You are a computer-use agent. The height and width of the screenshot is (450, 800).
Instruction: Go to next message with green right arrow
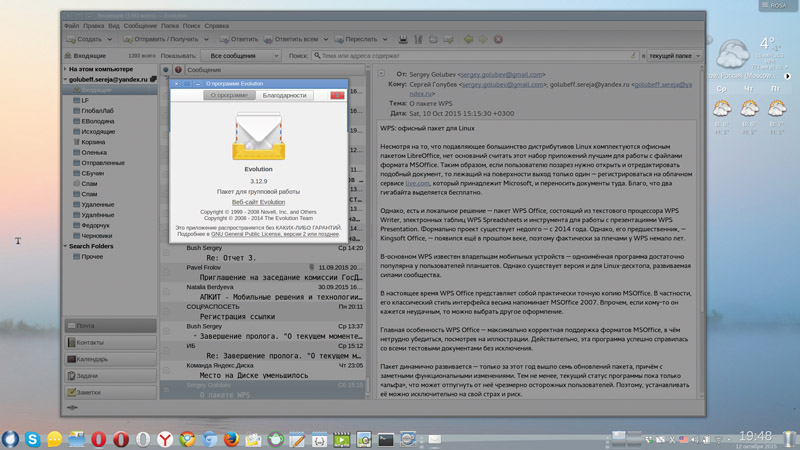click(x=483, y=39)
